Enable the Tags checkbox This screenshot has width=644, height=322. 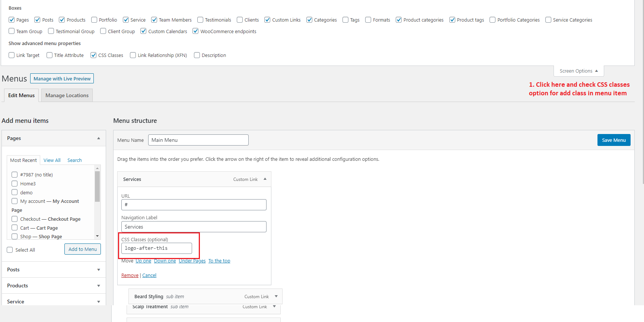[x=345, y=20]
